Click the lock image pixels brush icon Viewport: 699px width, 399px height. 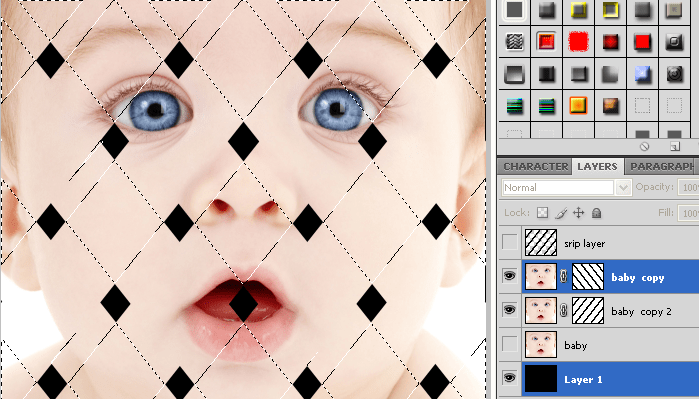click(x=561, y=213)
